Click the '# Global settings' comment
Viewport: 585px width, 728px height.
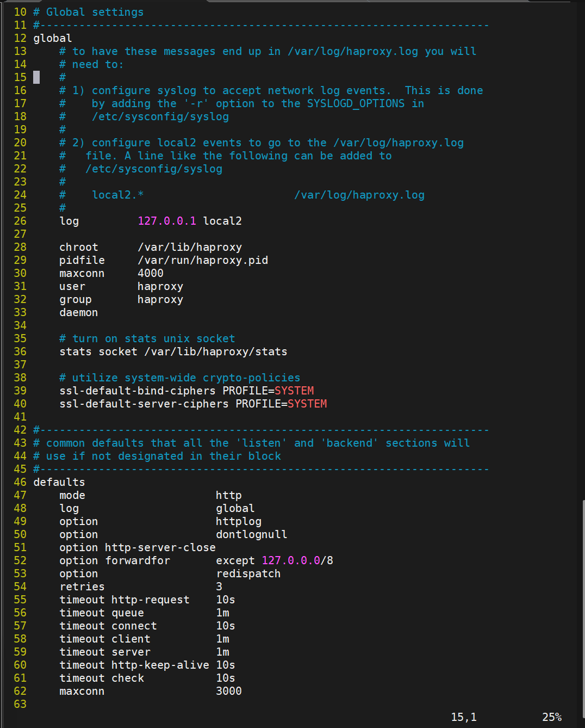point(89,12)
